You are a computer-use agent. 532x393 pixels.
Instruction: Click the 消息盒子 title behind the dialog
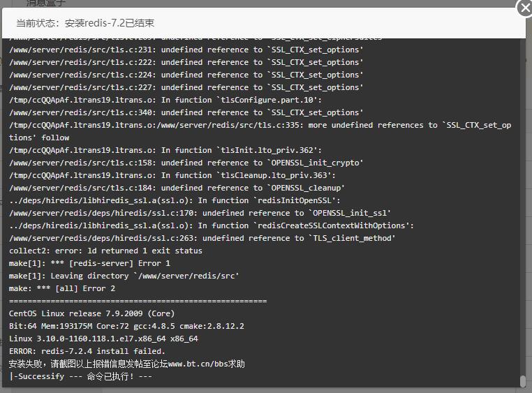(46, 3)
